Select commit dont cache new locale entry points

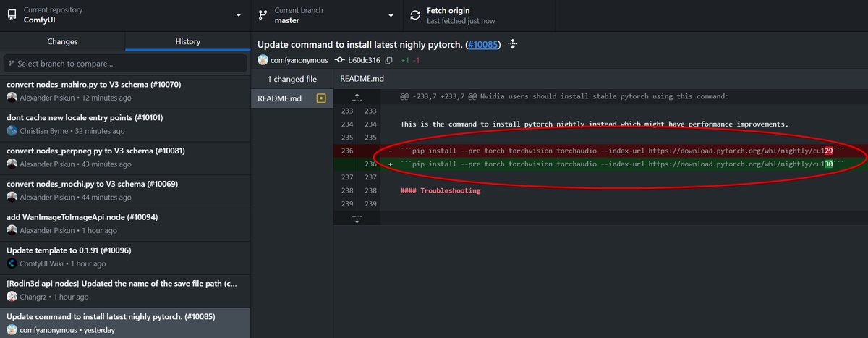coord(125,124)
